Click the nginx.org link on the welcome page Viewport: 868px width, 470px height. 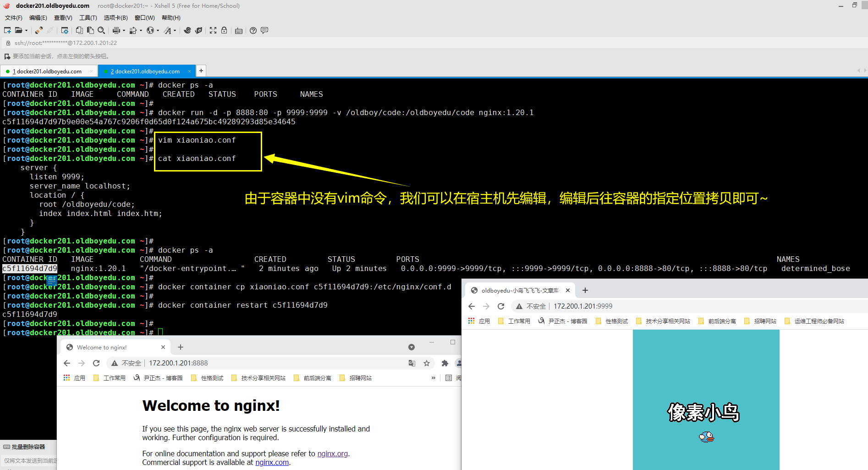pos(332,453)
